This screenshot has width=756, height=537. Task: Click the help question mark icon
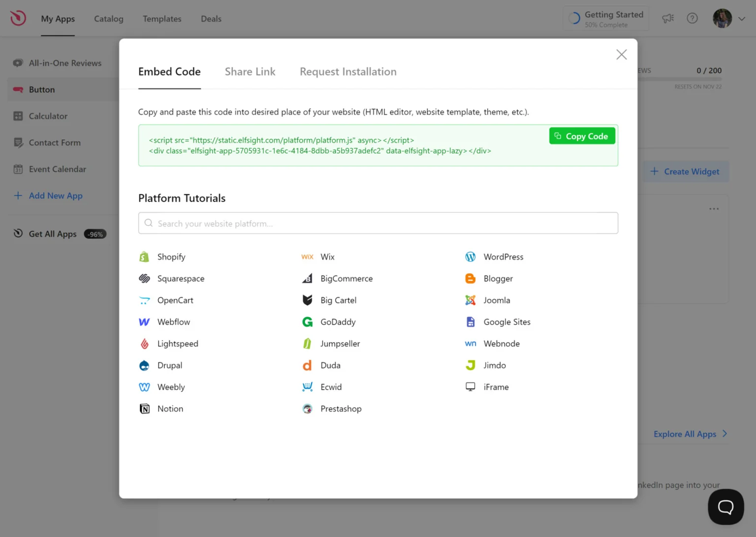[692, 18]
